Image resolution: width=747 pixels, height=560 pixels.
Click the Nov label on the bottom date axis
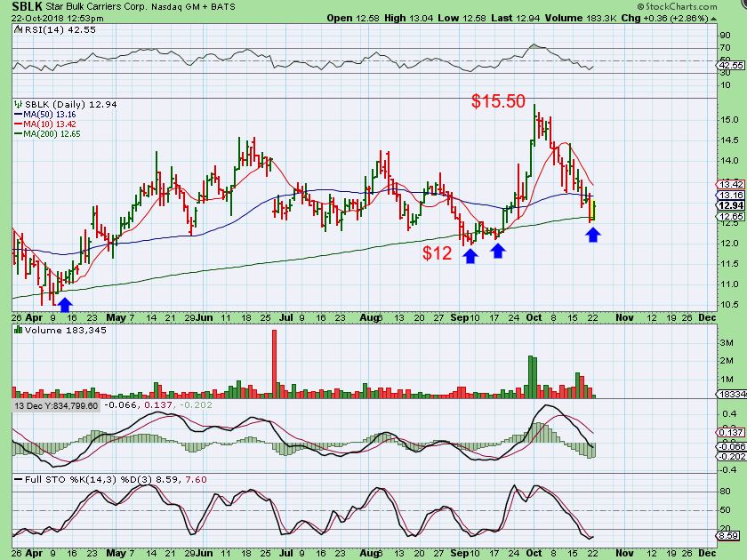click(x=624, y=553)
